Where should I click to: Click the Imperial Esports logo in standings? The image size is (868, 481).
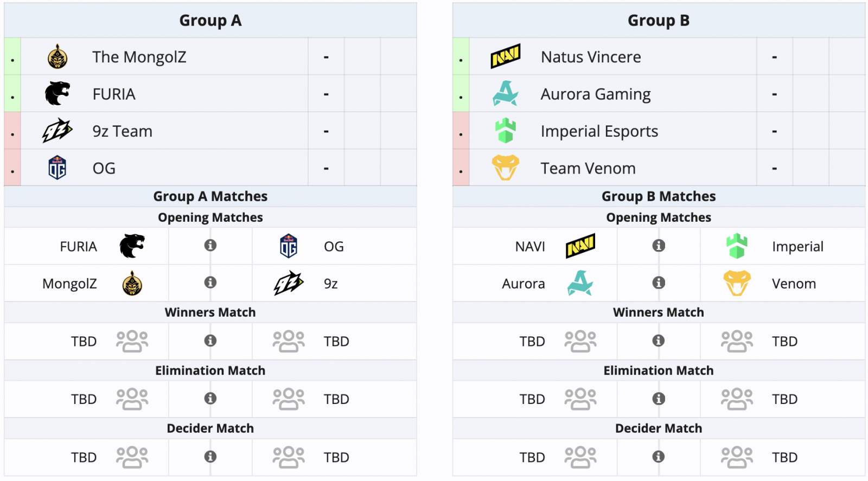pos(505,131)
